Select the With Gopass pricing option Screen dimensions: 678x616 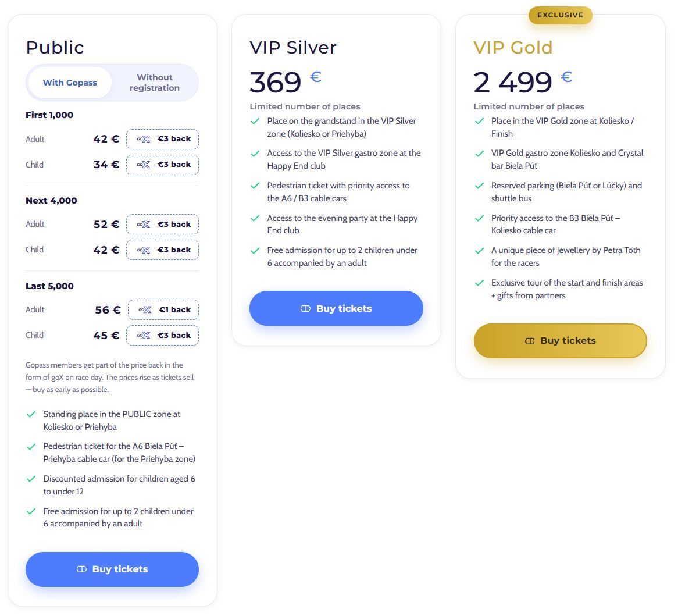(70, 83)
